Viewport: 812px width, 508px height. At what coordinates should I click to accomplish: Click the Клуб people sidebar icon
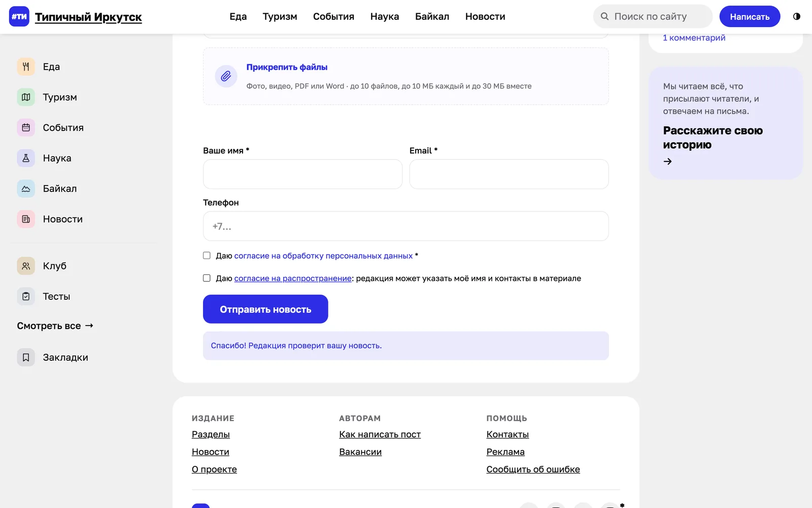click(x=26, y=266)
